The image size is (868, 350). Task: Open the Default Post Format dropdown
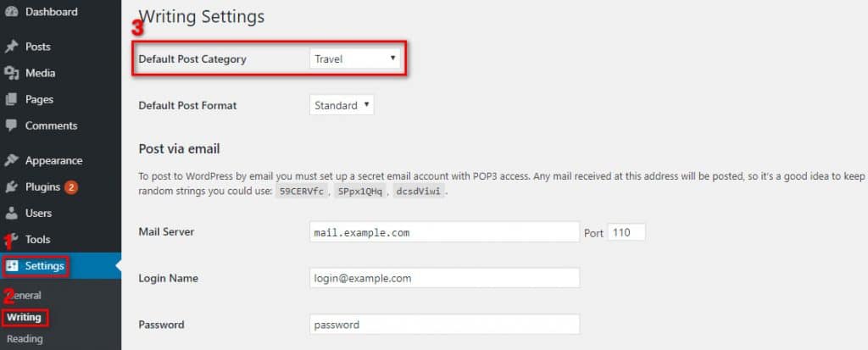pos(342,105)
